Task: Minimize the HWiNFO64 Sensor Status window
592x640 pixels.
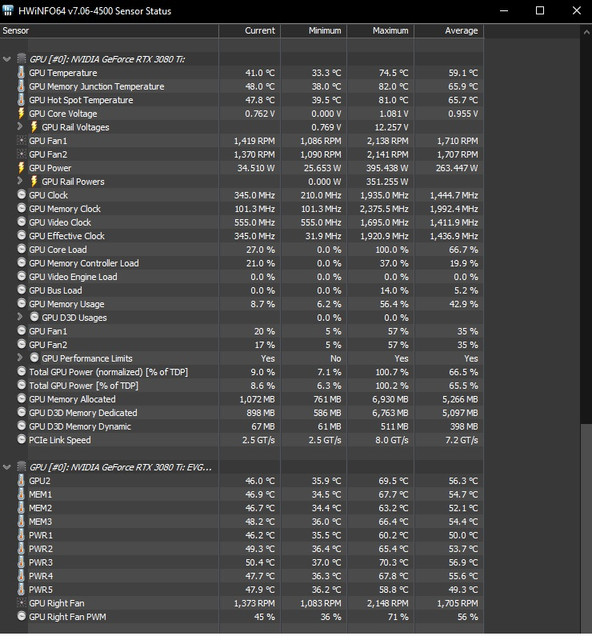Action: [504, 11]
